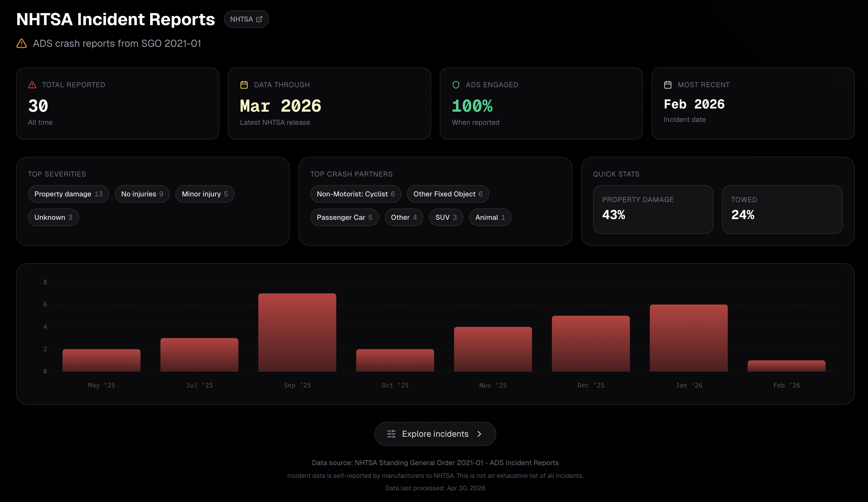The image size is (868, 502).
Task: Click the Sep '25 bar in chart
Action: pos(297,333)
